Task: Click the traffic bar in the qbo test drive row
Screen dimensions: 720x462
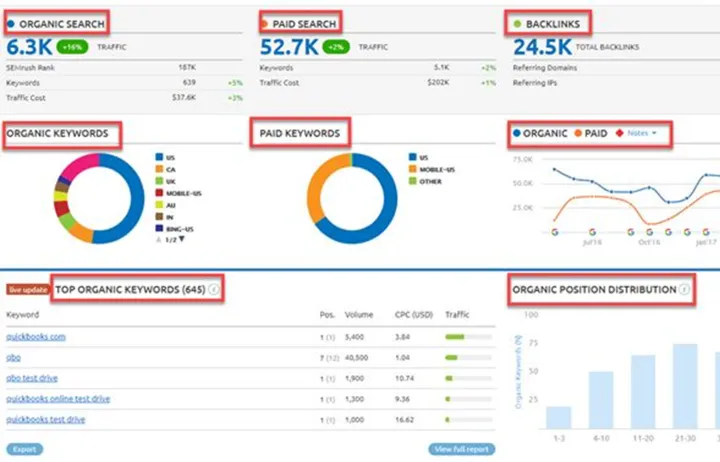Action: 468,378
